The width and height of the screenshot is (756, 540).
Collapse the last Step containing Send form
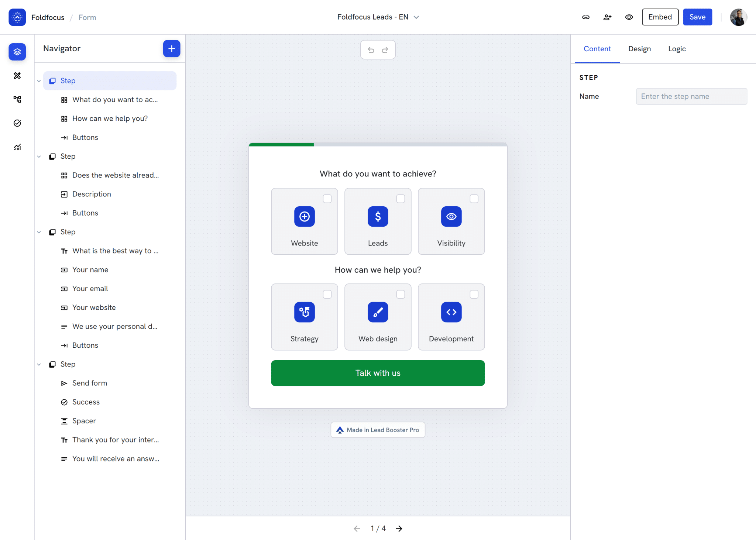tap(39, 364)
